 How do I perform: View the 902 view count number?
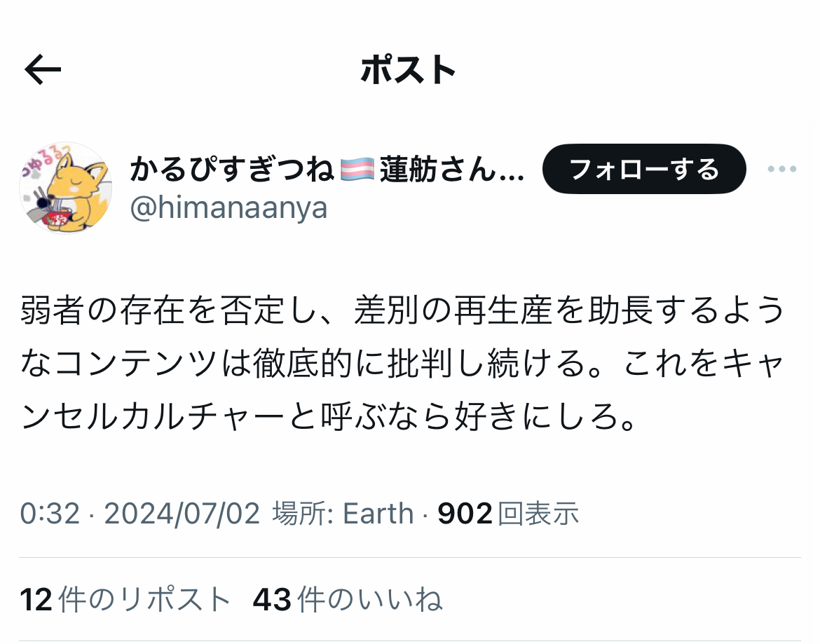click(465, 514)
